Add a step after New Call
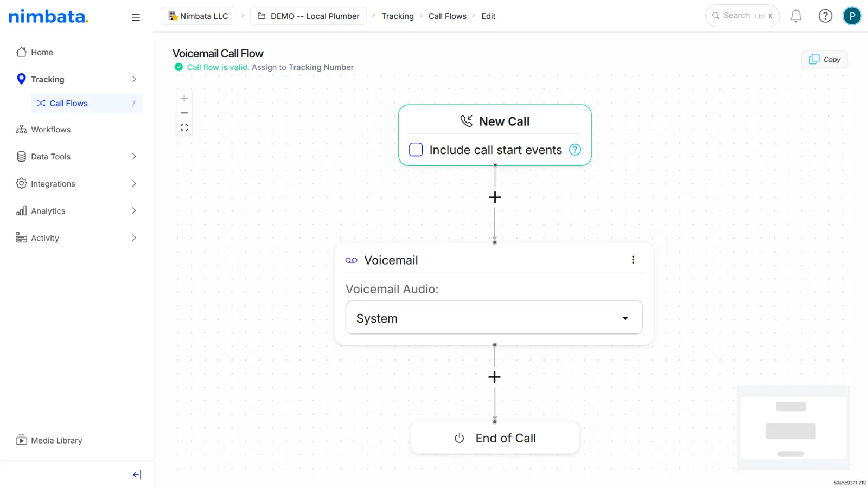Viewport: 868px width, 488px height. (495, 197)
